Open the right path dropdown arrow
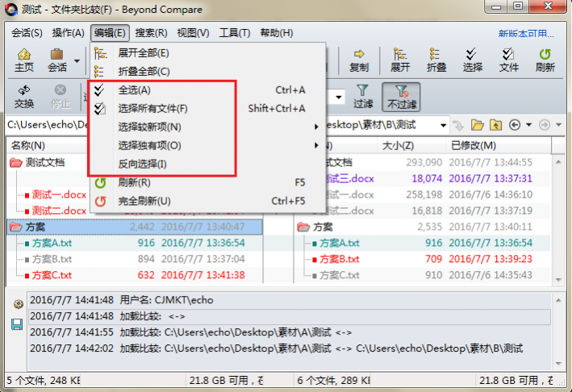Viewport: 572px width, 392px height. [443, 126]
